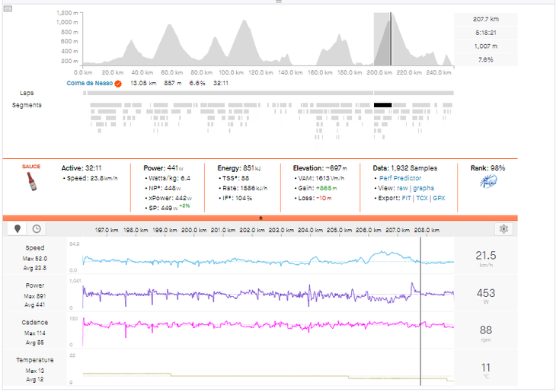Export the selection as GPX
Screen dimensions: 556x392
pos(438,198)
